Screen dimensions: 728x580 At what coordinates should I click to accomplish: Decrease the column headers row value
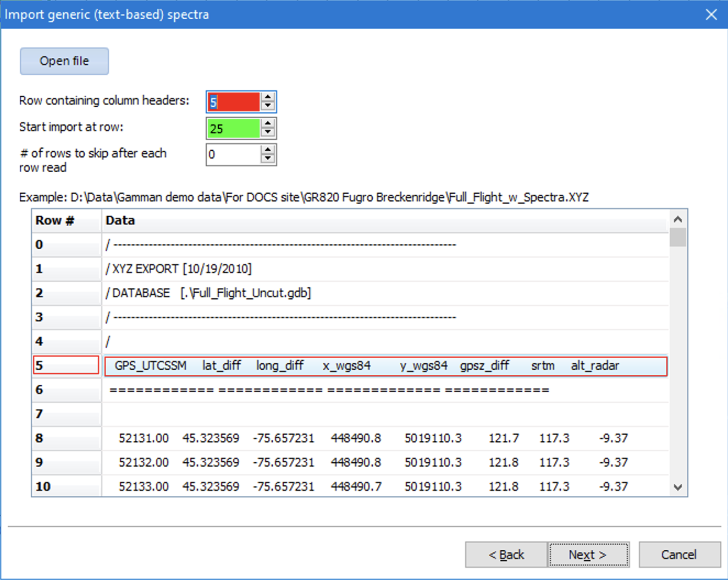(x=268, y=106)
